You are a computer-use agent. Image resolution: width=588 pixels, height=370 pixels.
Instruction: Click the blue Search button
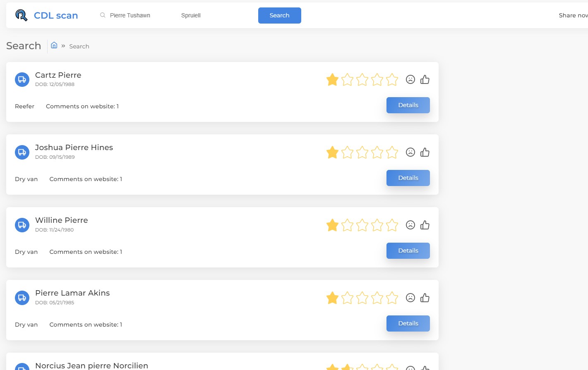[280, 15]
